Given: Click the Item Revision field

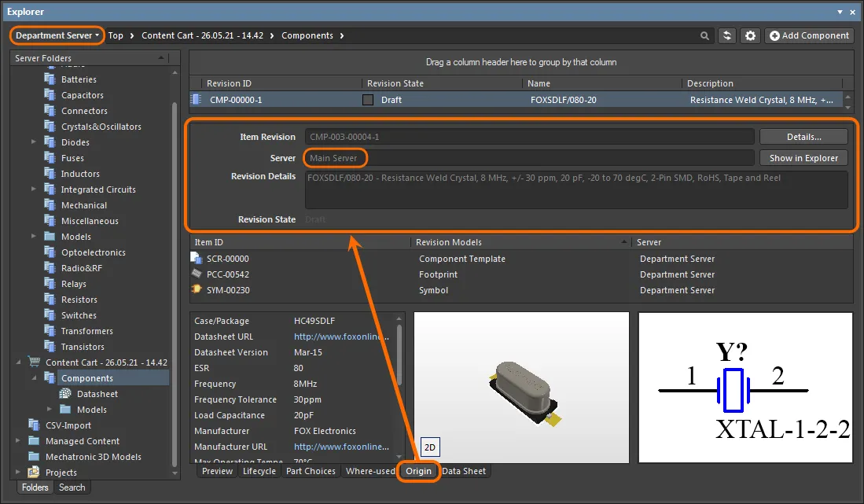Looking at the screenshot, I should point(529,137).
